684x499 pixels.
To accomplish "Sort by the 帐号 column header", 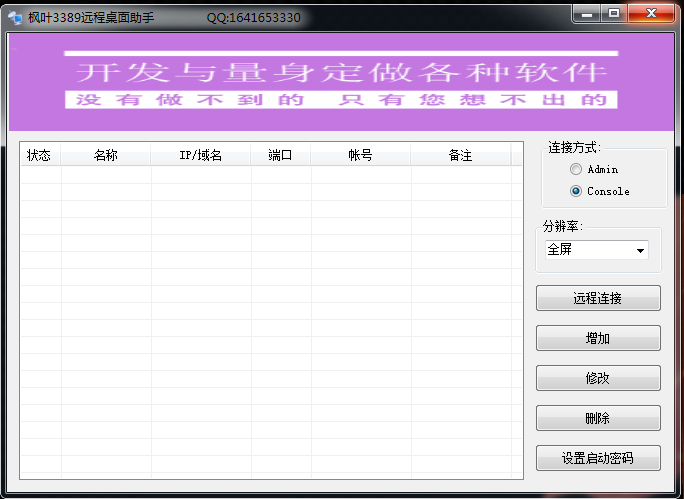I will (x=360, y=155).
